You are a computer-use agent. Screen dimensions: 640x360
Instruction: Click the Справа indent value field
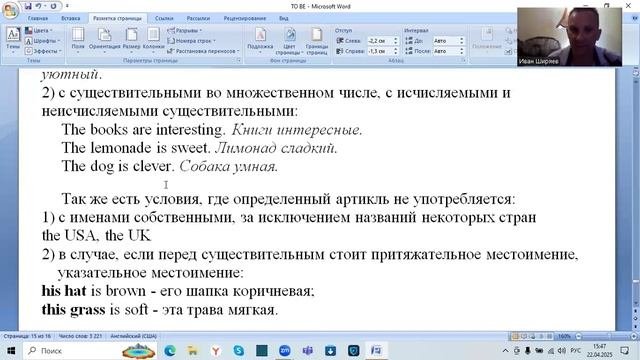click(380, 51)
